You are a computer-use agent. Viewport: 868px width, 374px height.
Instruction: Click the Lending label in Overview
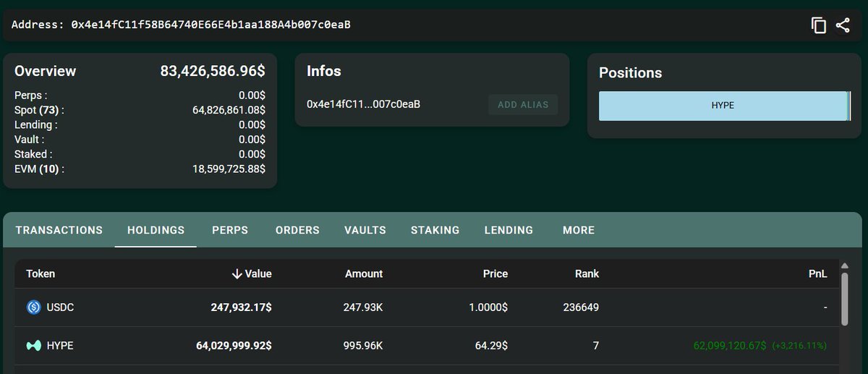tap(36, 124)
